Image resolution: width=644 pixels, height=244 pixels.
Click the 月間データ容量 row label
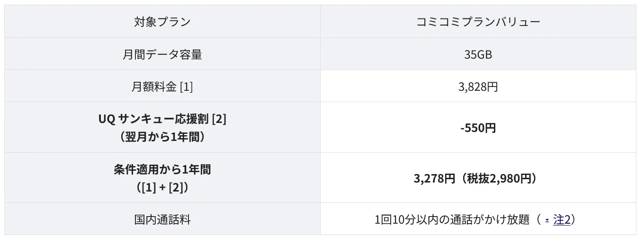(162, 54)
